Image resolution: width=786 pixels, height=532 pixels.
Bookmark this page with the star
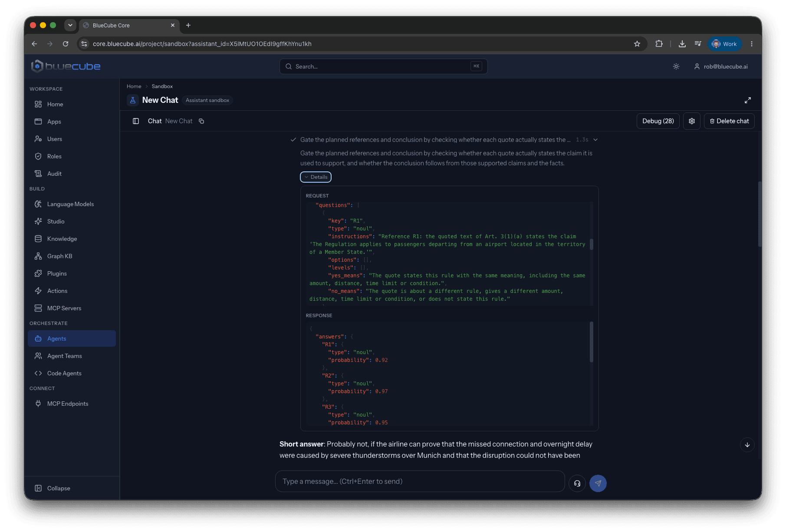click(637, 44)
